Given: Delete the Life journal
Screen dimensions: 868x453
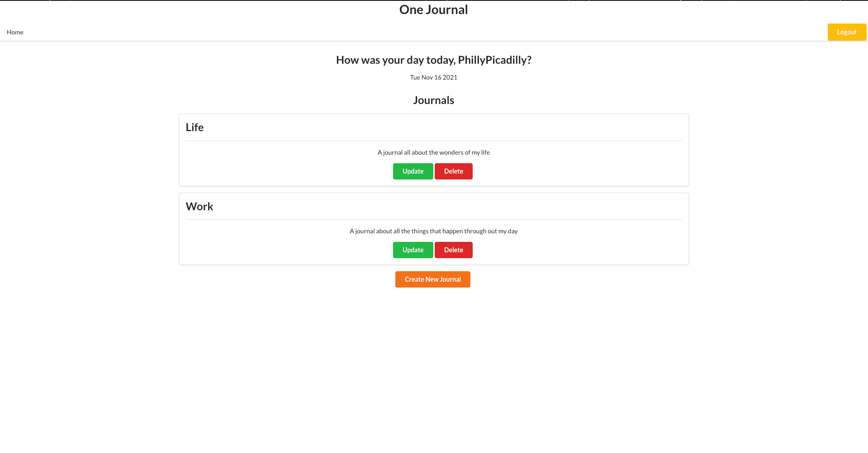Looking at the screenshot, I should coord(453,171).
